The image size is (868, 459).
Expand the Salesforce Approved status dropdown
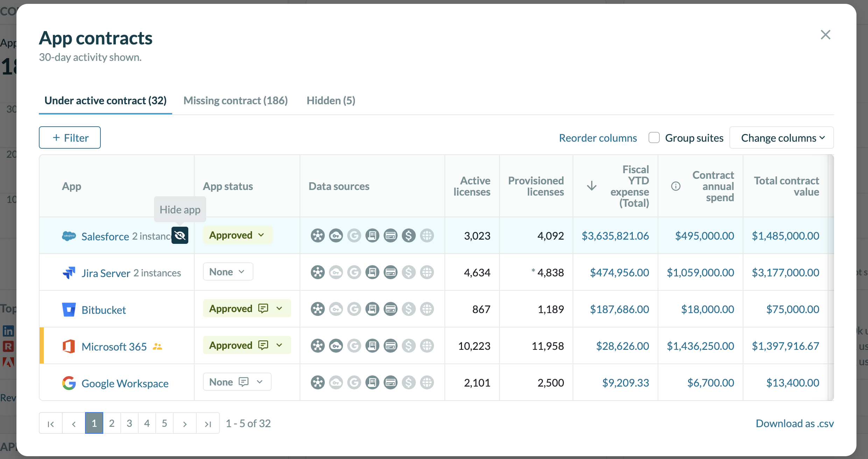pos(237,235)
